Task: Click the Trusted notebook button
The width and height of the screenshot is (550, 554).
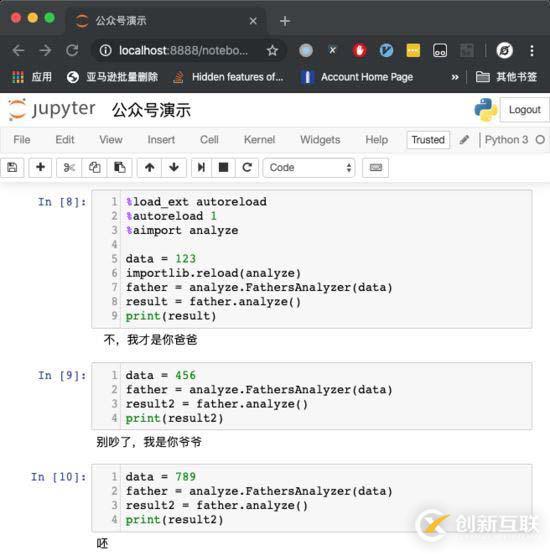Action: tap(428, 140)
